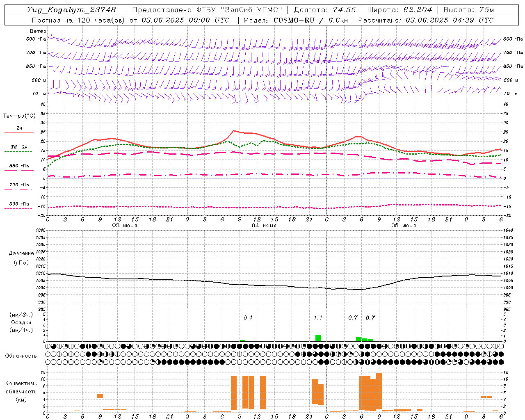The image size is (525, 420).
Task: Click the Осадки panel label
Action: 21,322
